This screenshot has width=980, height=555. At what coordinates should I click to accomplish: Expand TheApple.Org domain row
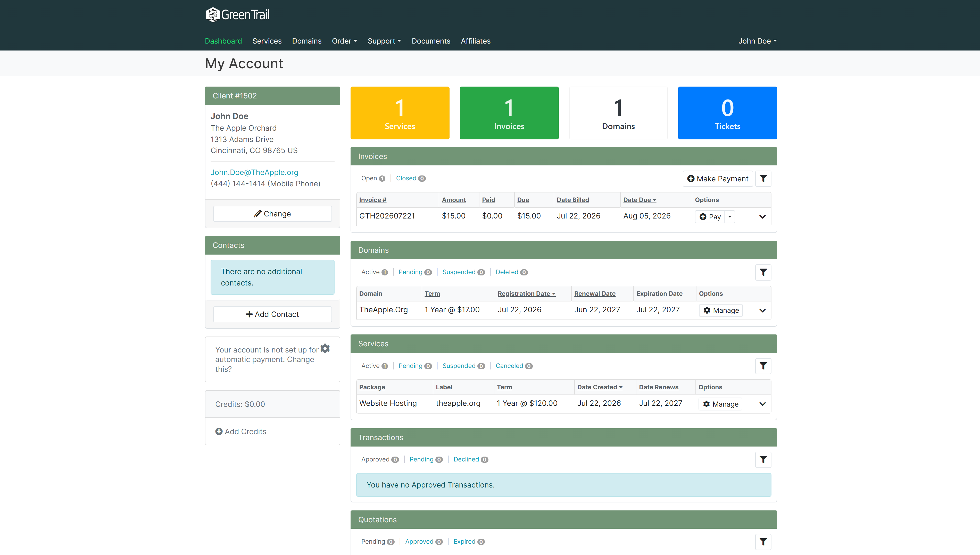762,310
